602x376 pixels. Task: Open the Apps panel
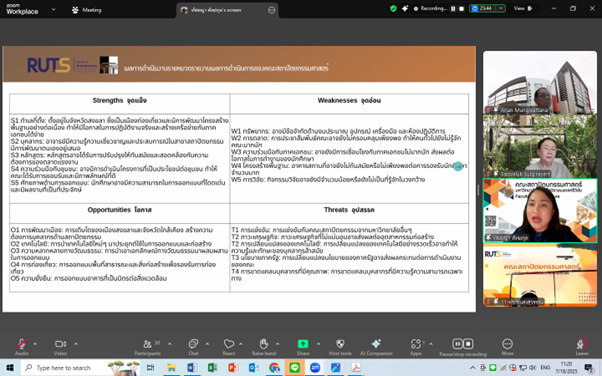coord(416,347)
